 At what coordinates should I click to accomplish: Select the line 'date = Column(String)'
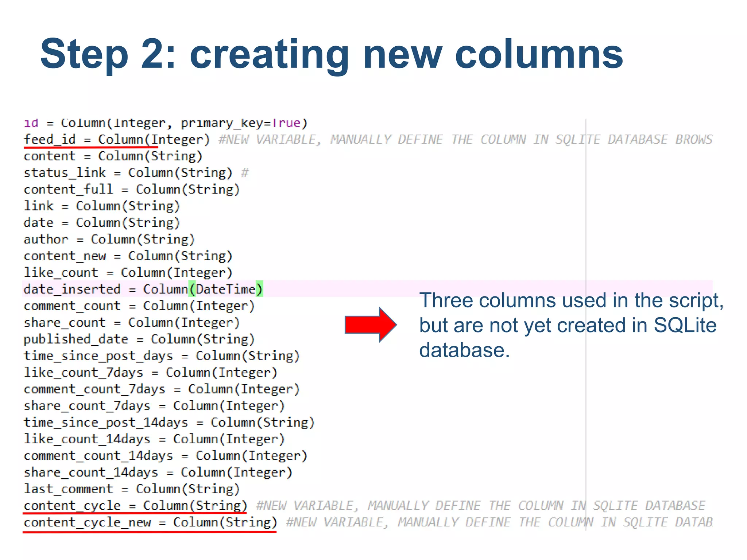click(102, 223)
